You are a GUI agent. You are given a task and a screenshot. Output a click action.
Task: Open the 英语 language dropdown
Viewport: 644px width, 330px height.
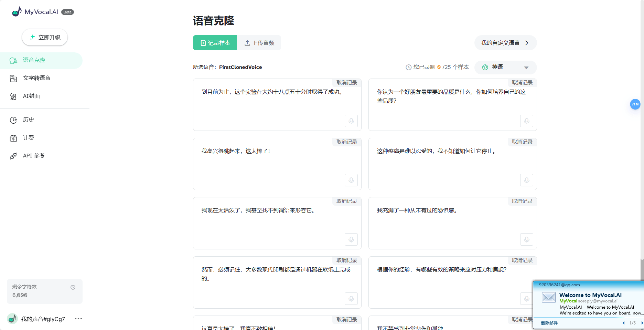point(505,67)
